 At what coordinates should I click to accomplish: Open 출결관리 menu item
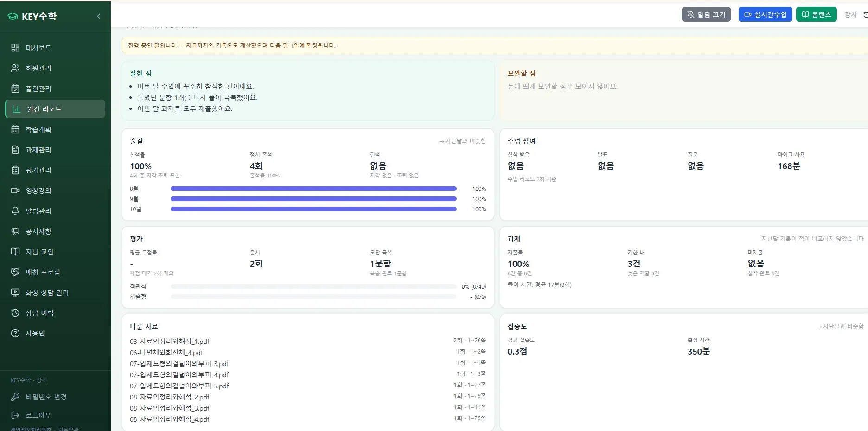pyautogui.click(x=55, y=89)
